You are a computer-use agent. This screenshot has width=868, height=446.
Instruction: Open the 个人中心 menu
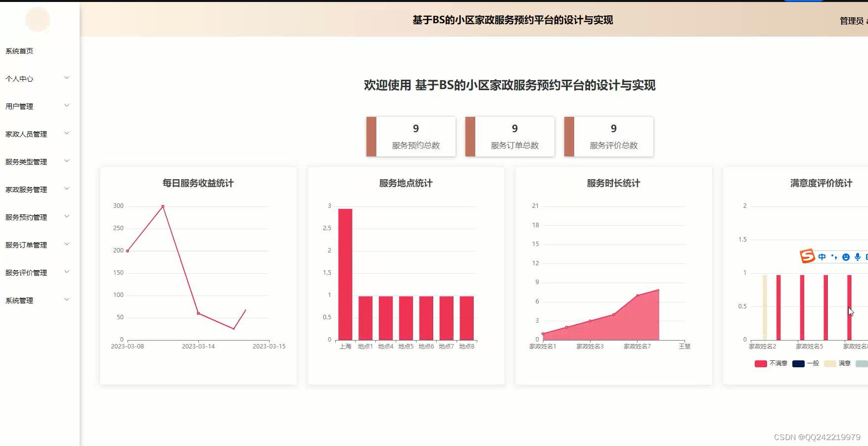20,78
